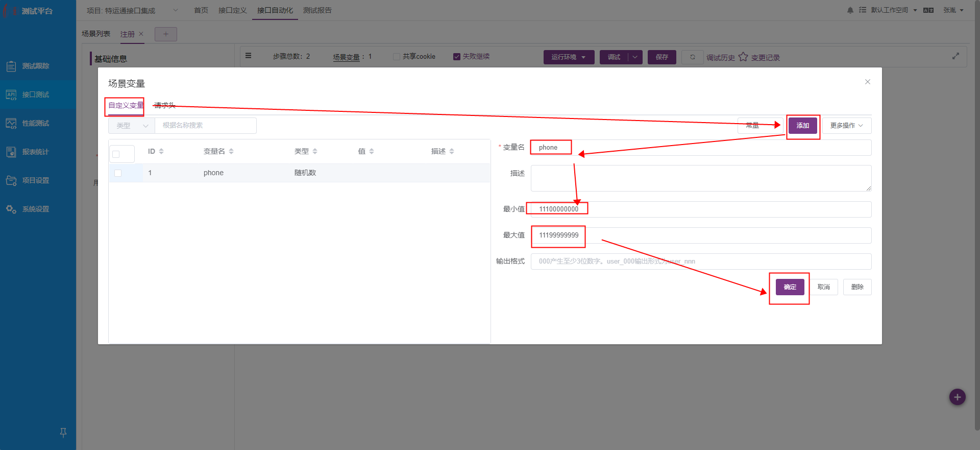
Task: Click the 变量名 input field
Action: click(701, 148)
